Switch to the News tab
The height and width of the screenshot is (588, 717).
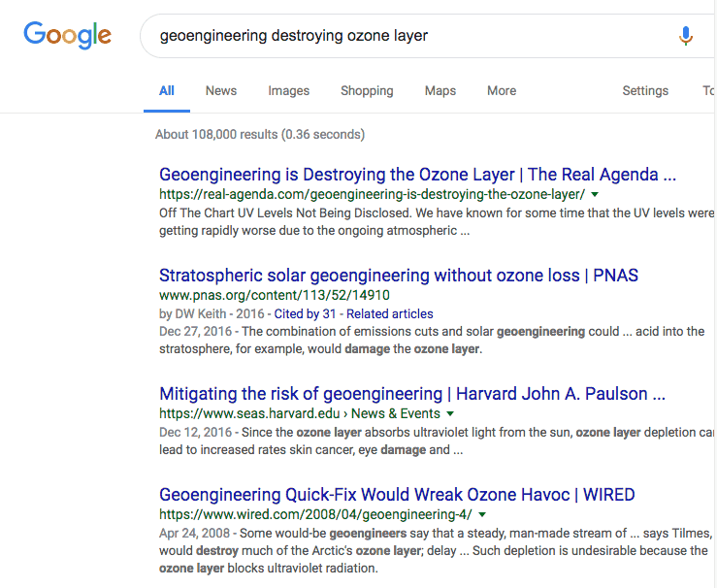coord(221,90)
